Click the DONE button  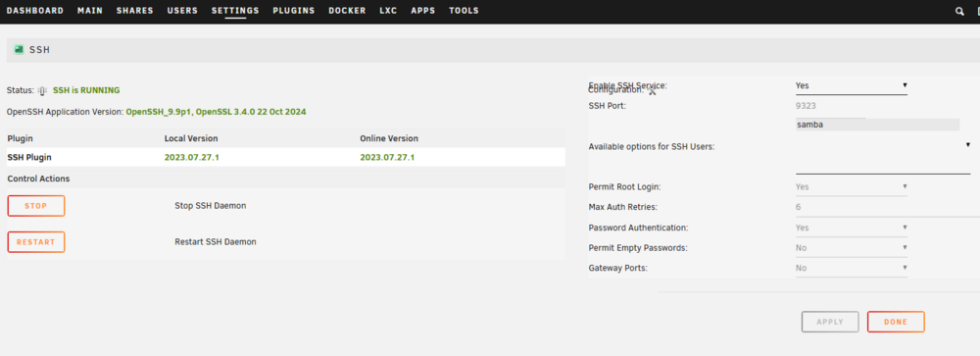(x=896, y=323)
